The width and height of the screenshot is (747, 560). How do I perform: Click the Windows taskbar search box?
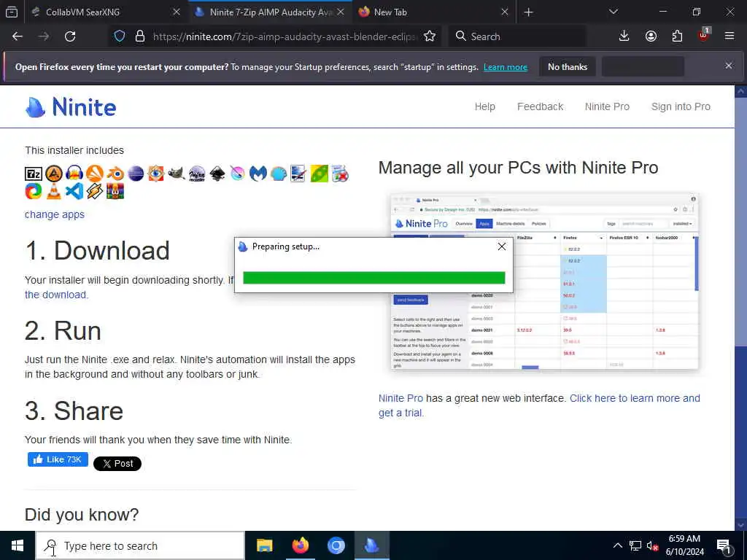point(140,545)
